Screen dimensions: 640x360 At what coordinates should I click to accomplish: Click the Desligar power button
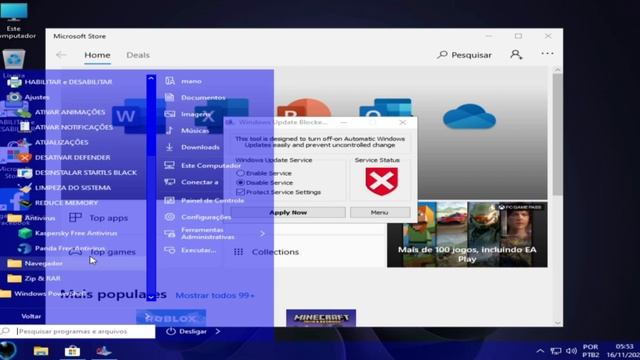pyautogui.click(x=187, y=331)
